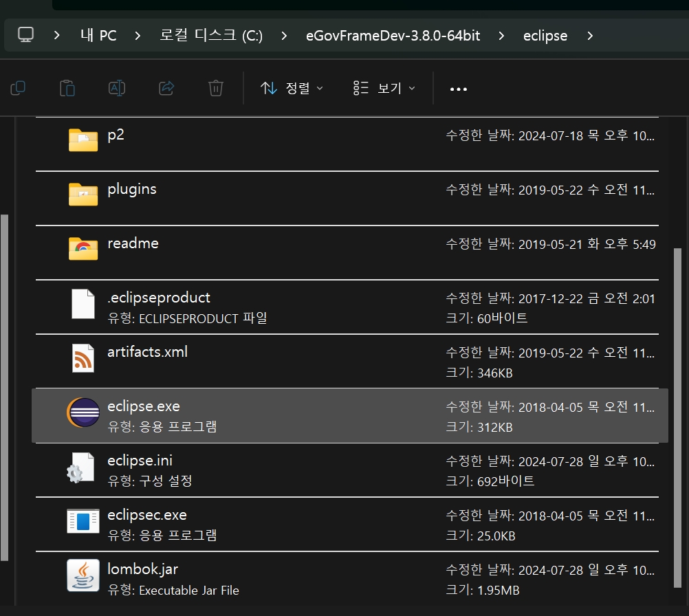Click 유형: ECLIPSEPRODUCT 파일 type label

coord(187,318)
